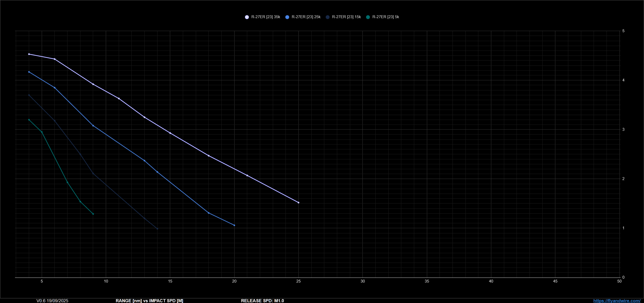Click the 35k series lavender legend circle

247,17
